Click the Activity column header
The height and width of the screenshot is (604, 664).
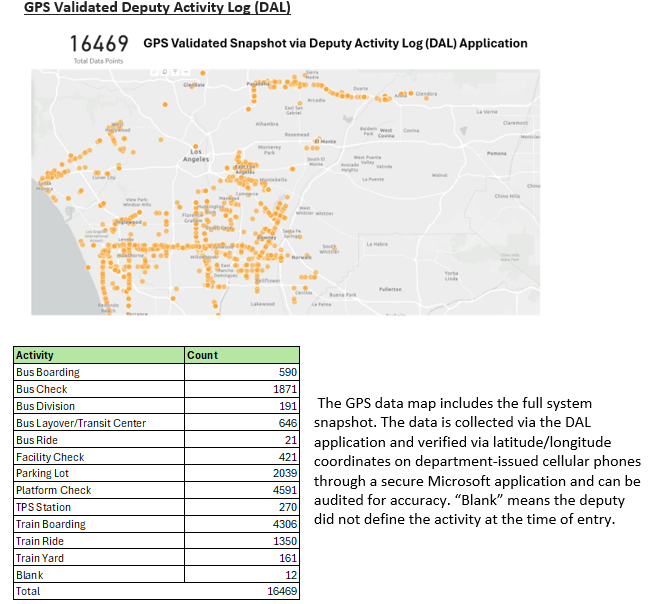[36, 355]
